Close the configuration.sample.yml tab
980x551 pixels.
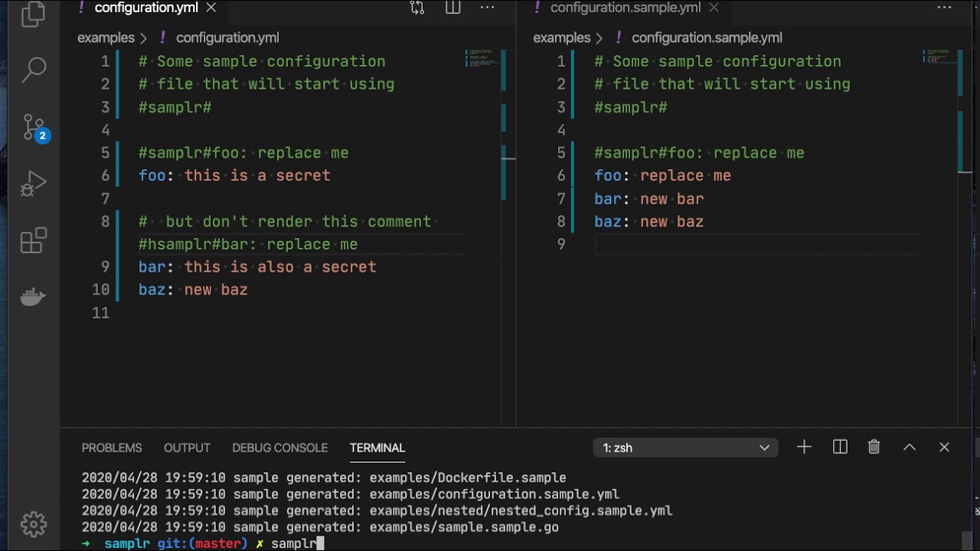(x=714, y=8)
